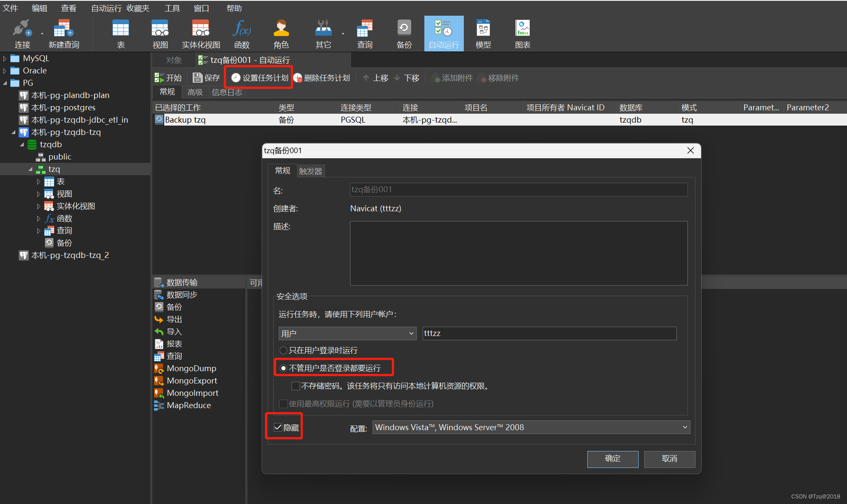Select MongoExport job type

(x=192, y=381)
